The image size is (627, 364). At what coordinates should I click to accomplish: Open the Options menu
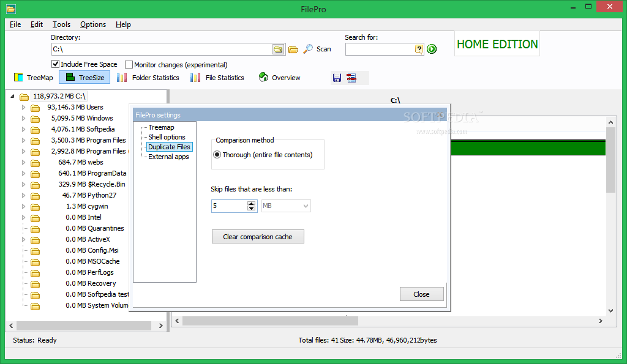pyautogui.click(x=93, y=24)
